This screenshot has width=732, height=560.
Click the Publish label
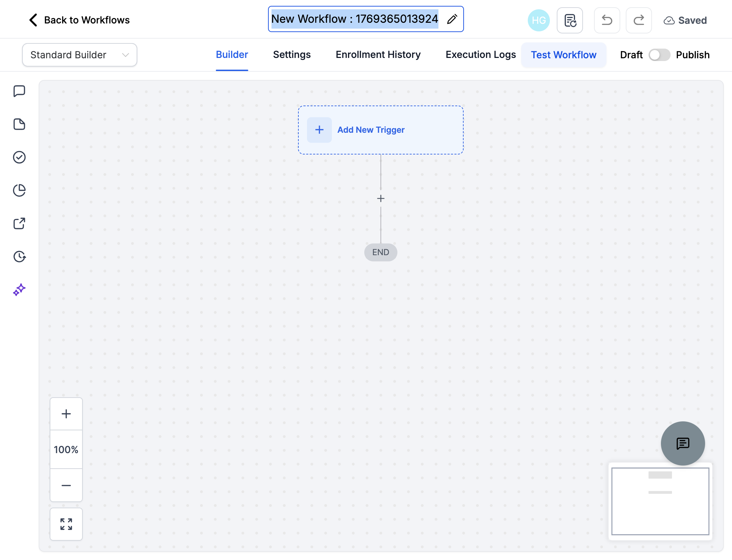693,55
